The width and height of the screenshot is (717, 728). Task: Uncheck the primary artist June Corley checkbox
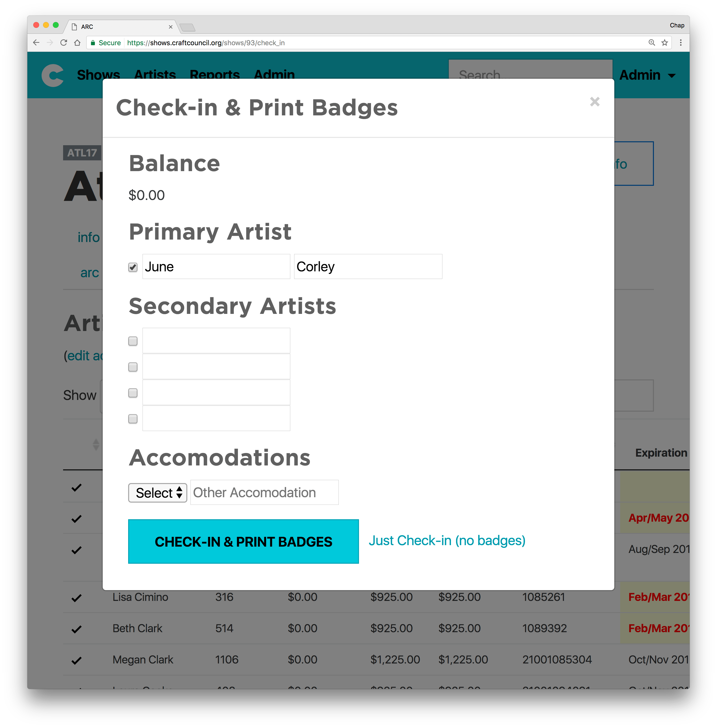pos(133,267)
